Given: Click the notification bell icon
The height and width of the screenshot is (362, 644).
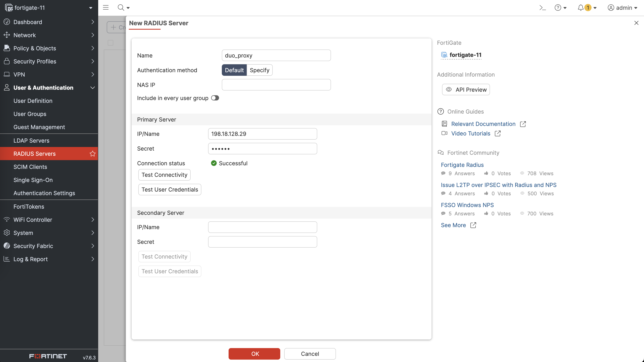Looking at the screenshot, I should pos(581,8).
